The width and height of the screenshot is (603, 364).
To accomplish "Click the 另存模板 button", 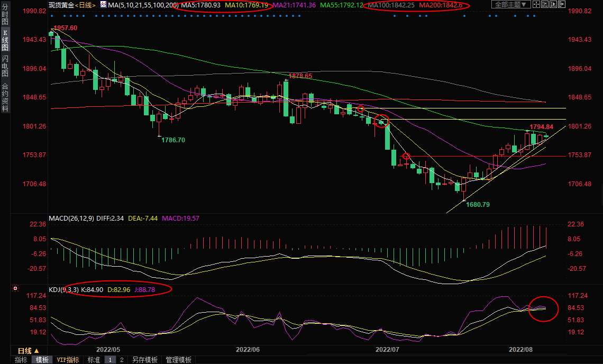I will pyautogui.click(x=145, y=360).
